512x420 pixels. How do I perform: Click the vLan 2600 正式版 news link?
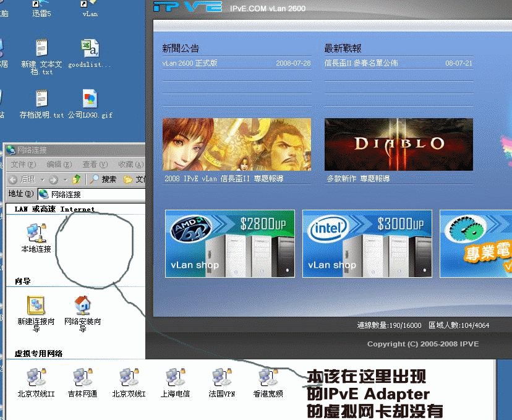pos(190,63)
